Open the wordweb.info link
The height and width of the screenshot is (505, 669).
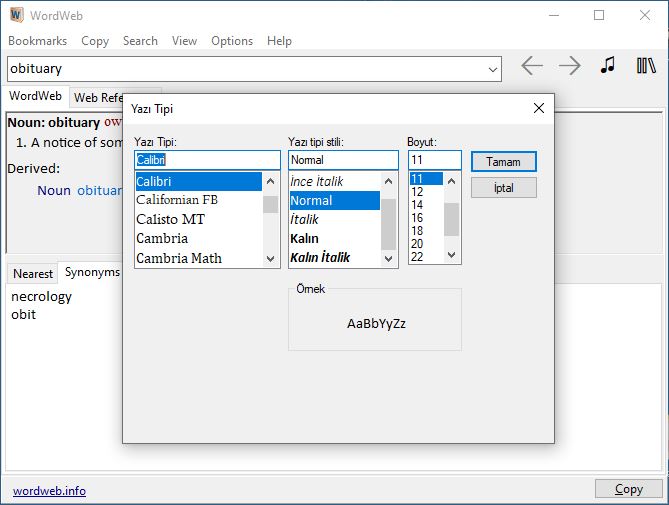pos(49,491)
